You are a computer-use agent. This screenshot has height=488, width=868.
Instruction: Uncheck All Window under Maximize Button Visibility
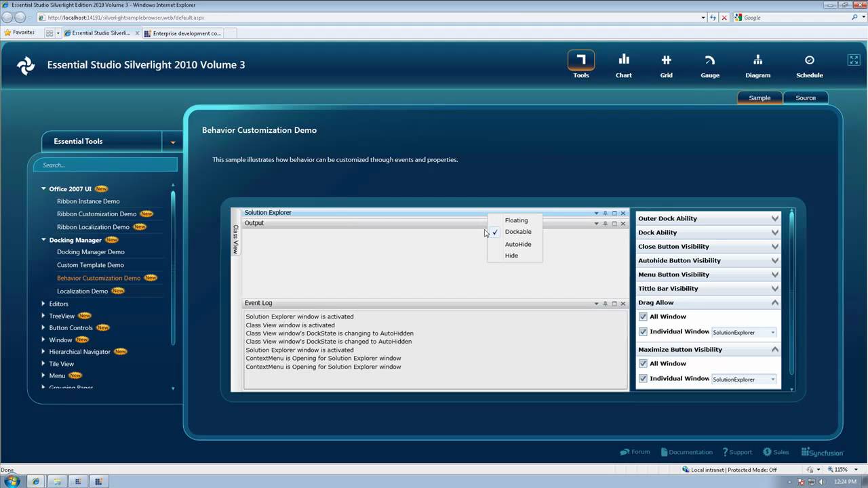643,363
